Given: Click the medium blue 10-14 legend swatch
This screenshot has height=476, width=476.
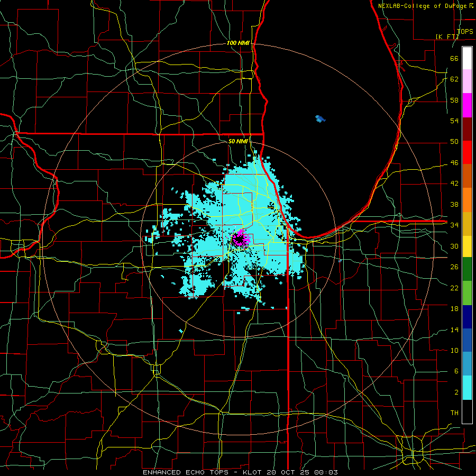Looking at the screenshot, I should pos(467,340).
